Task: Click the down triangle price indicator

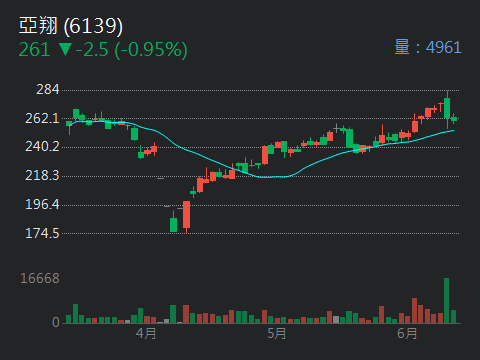Action: [65, 49]
